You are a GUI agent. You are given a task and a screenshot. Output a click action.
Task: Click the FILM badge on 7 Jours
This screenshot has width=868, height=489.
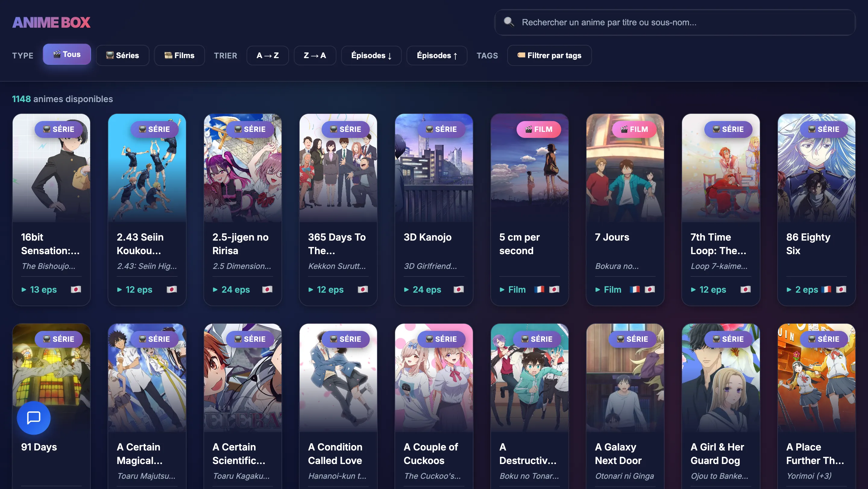(634, 129)
